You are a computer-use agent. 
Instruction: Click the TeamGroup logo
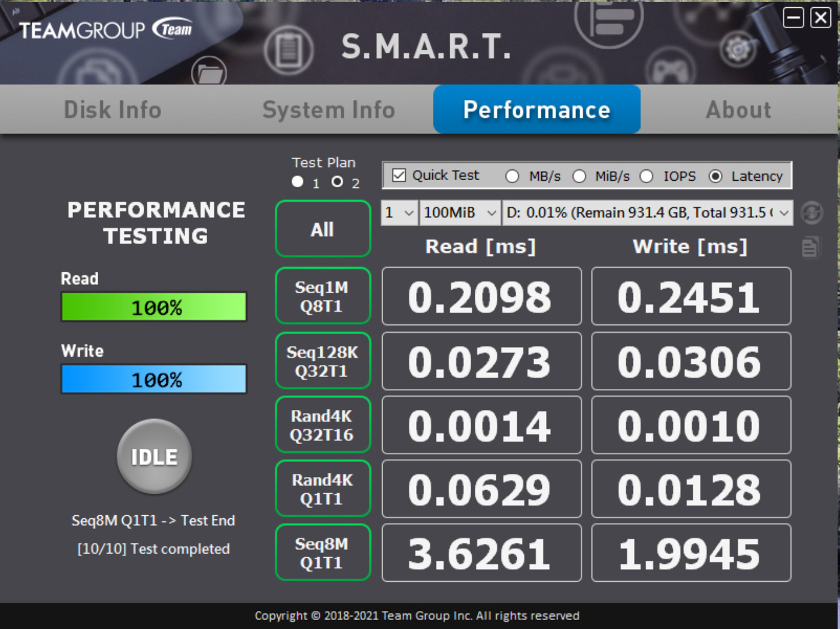coord(105,29)
